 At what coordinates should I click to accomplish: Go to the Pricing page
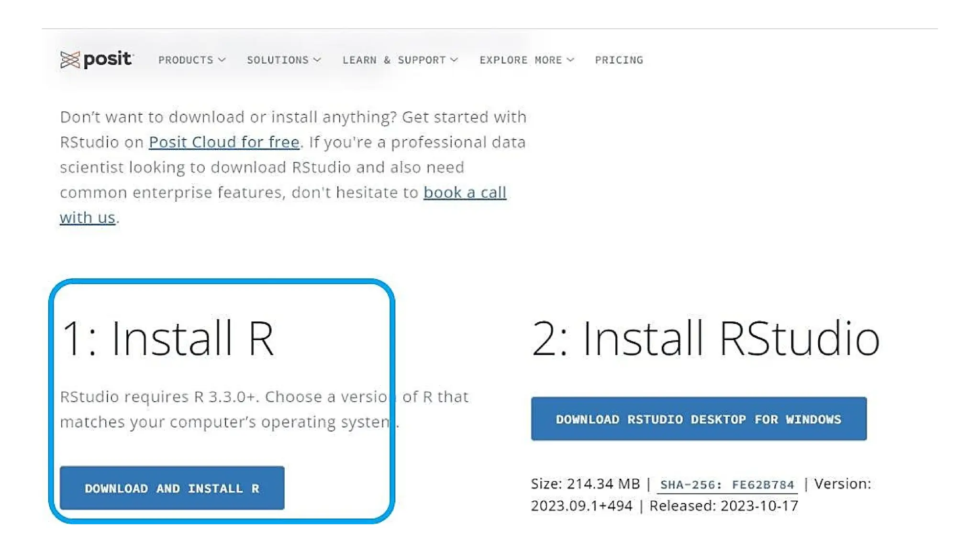619,60
